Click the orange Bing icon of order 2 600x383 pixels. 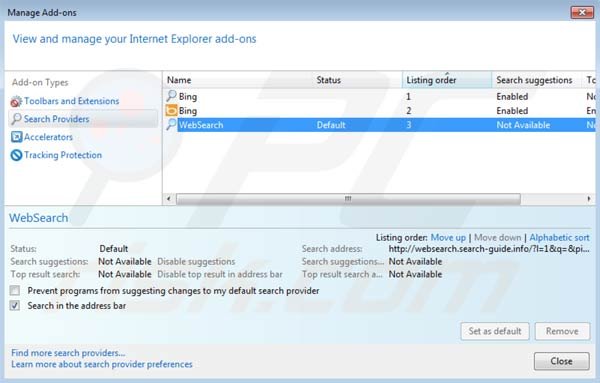tap(171, 111)
